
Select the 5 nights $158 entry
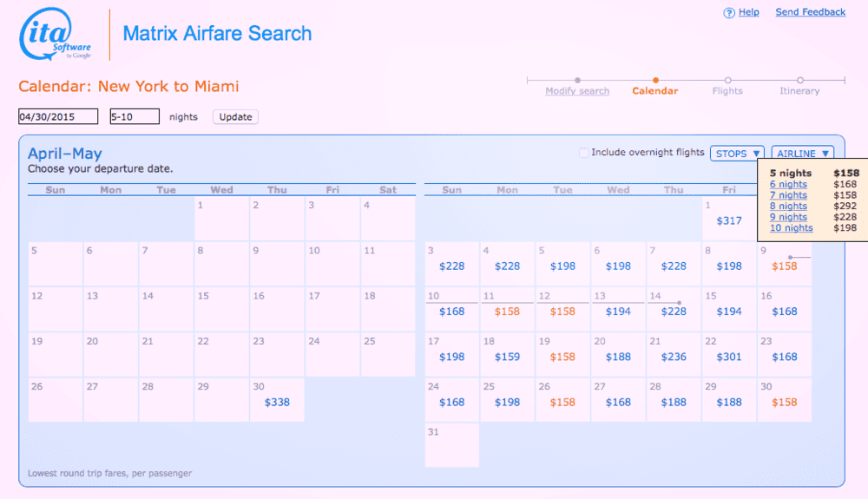(814, 174)
